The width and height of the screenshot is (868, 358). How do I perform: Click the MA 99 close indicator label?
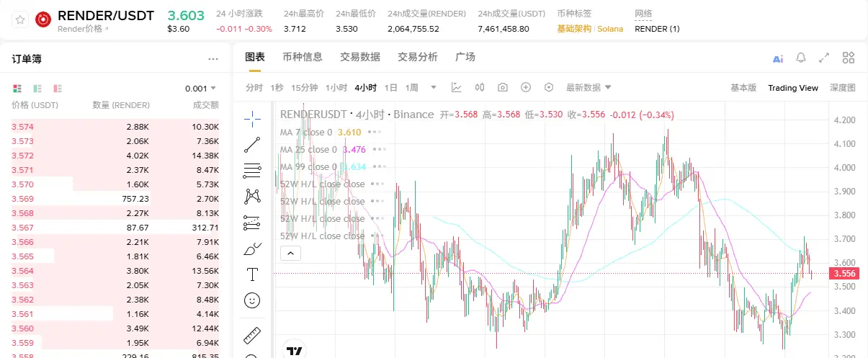[x=308, y=167]
